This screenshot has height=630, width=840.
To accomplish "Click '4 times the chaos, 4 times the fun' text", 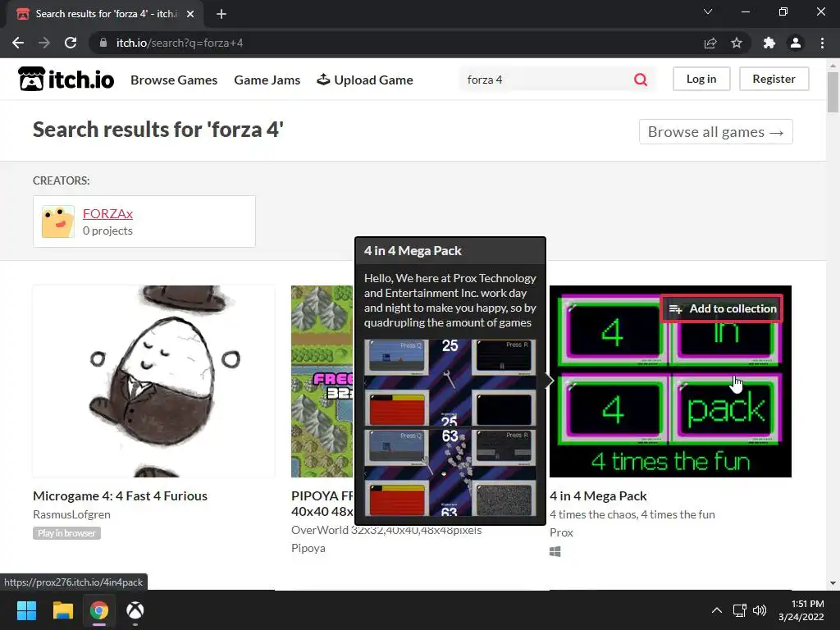I will (x=632, y=514).
